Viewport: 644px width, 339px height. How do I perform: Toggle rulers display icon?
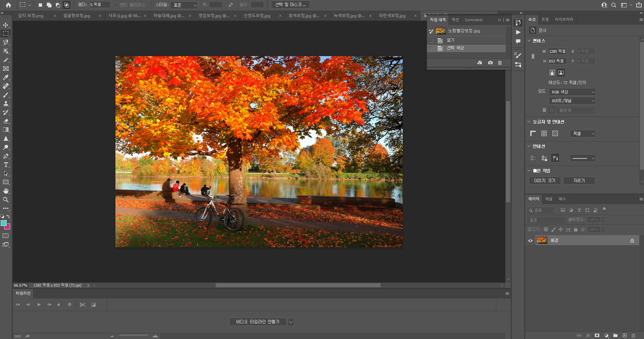533,133
